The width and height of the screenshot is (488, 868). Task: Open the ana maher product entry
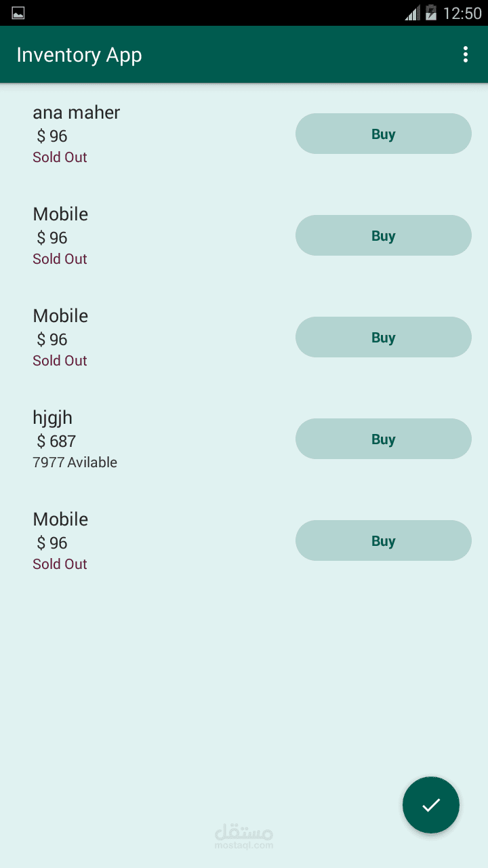77,113
